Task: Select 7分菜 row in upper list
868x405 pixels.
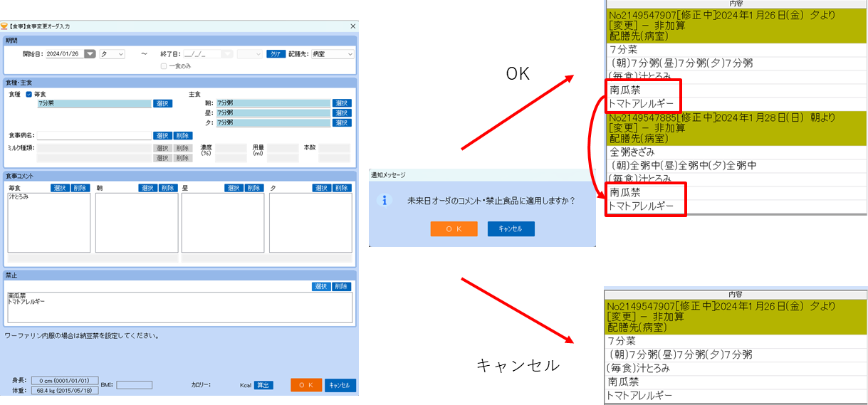Action: 736,50
